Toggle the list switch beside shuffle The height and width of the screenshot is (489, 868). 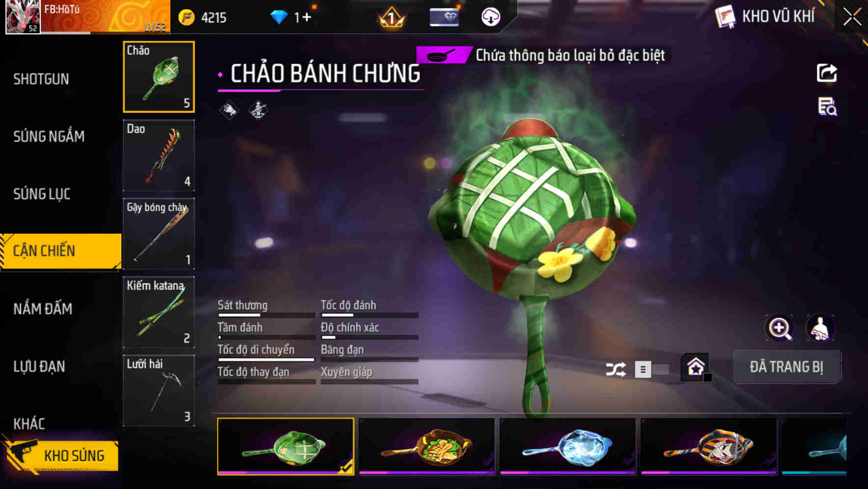(x=651, y=369)
